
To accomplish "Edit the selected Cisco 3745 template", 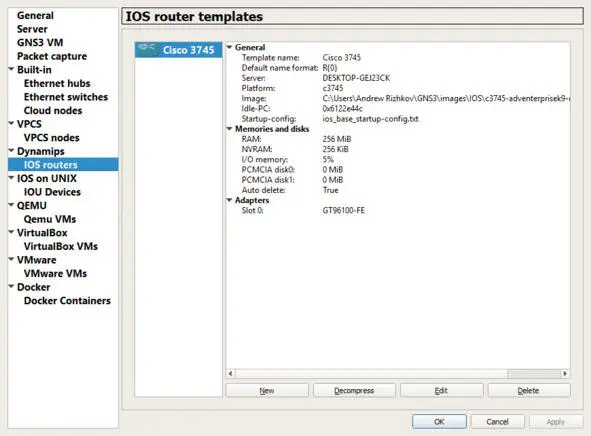I will pos(441,390).
